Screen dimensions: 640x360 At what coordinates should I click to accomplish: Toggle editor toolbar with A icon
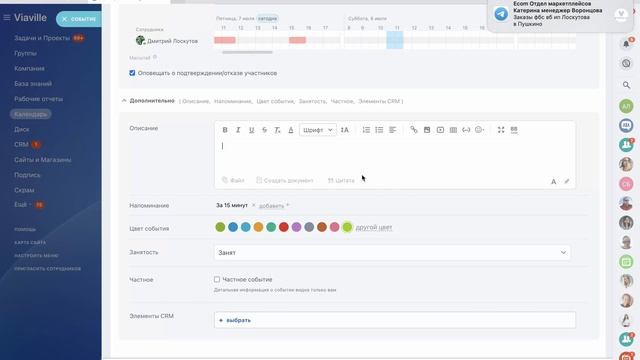point(553,182)
